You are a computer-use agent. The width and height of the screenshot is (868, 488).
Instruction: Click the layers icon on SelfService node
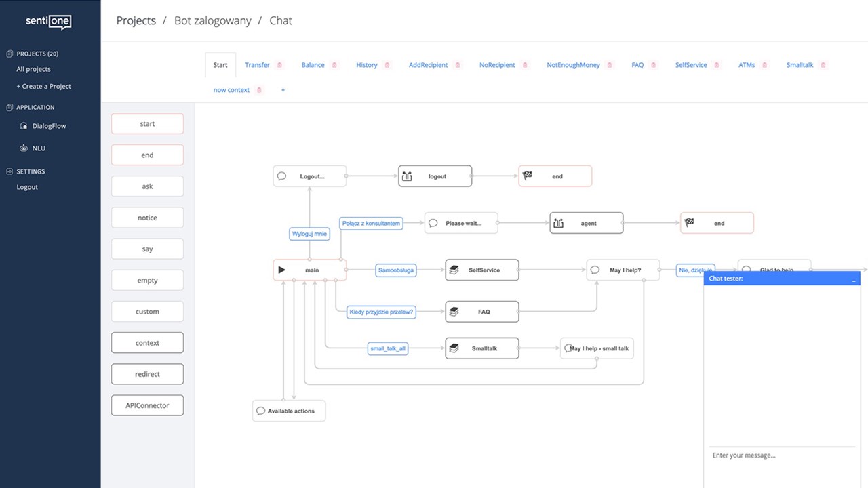pyautogui.click(x=454, y=270)
